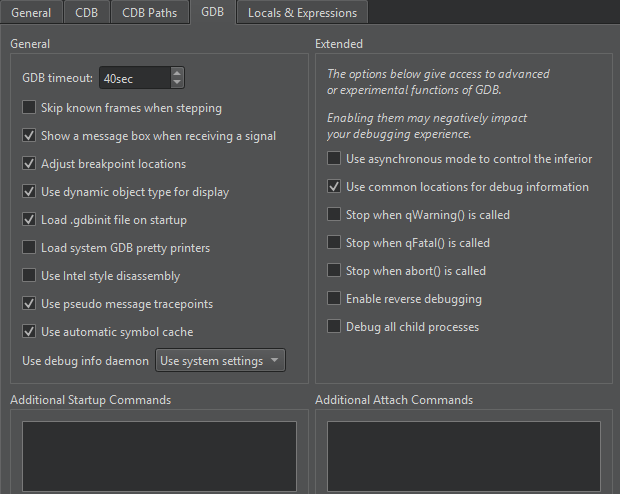
Task: Click the Additional Attach Commands text box
Action: 464,456
